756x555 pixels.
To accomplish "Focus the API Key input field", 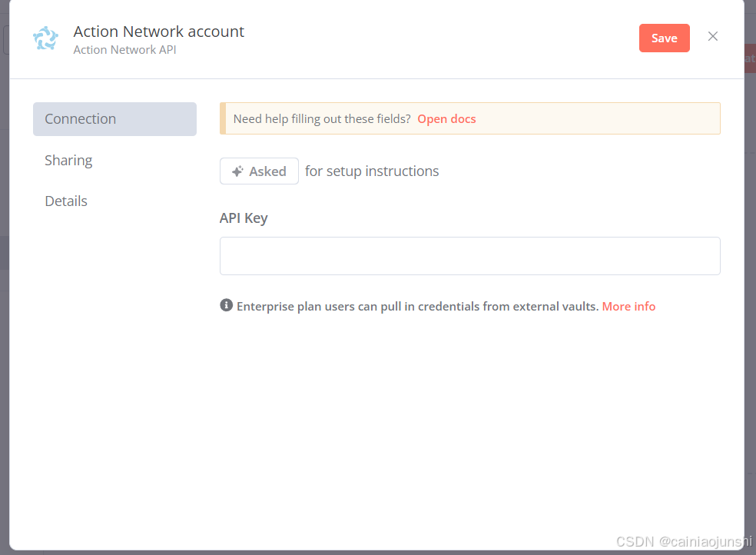I will (470, 256).
